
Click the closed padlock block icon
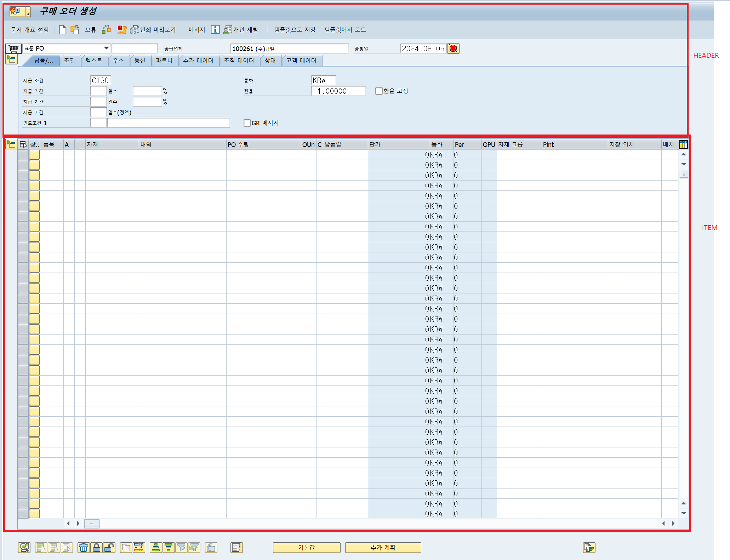[96, 548]
